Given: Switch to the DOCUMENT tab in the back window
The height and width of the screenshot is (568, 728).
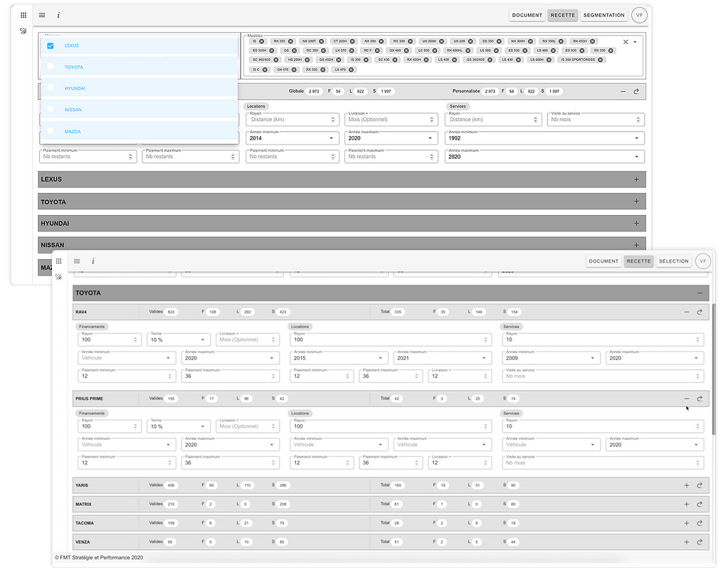Looking at the screenshot, I should point(527,16).
